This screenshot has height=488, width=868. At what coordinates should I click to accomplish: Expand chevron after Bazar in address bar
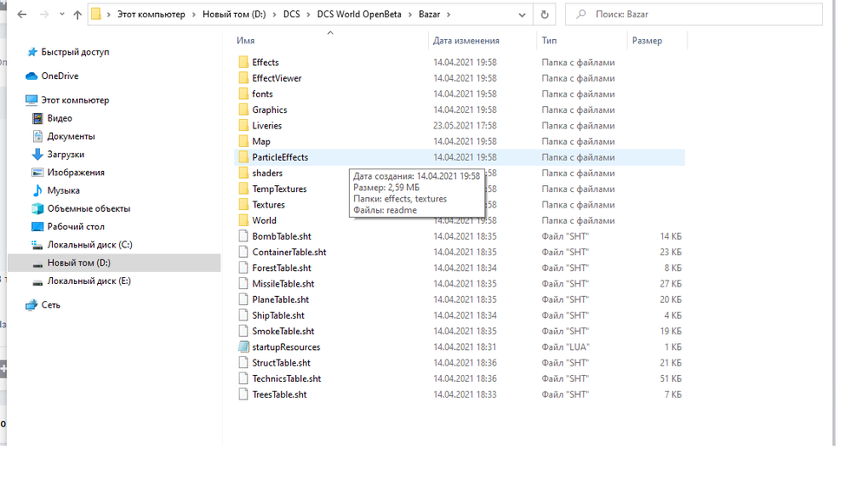[449, 15]
